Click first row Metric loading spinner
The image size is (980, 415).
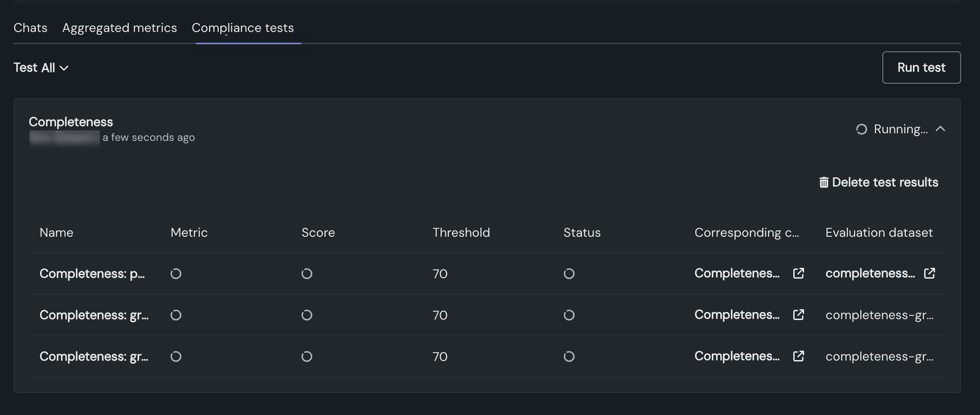(176, 274)
